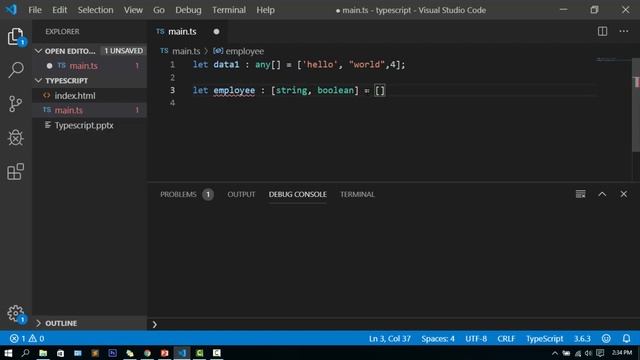Open Chrome from the taskbar
640x360 pixels.
147,353
